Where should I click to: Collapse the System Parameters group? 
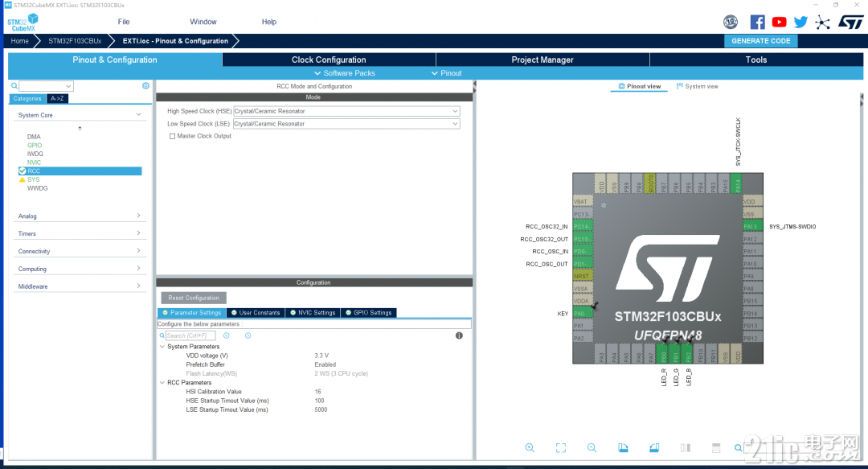click(x=162, y=347)
